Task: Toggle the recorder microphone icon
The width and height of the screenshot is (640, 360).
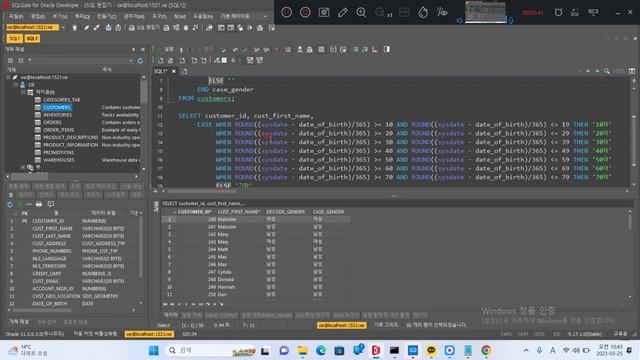Action: [x=511, y=20]
